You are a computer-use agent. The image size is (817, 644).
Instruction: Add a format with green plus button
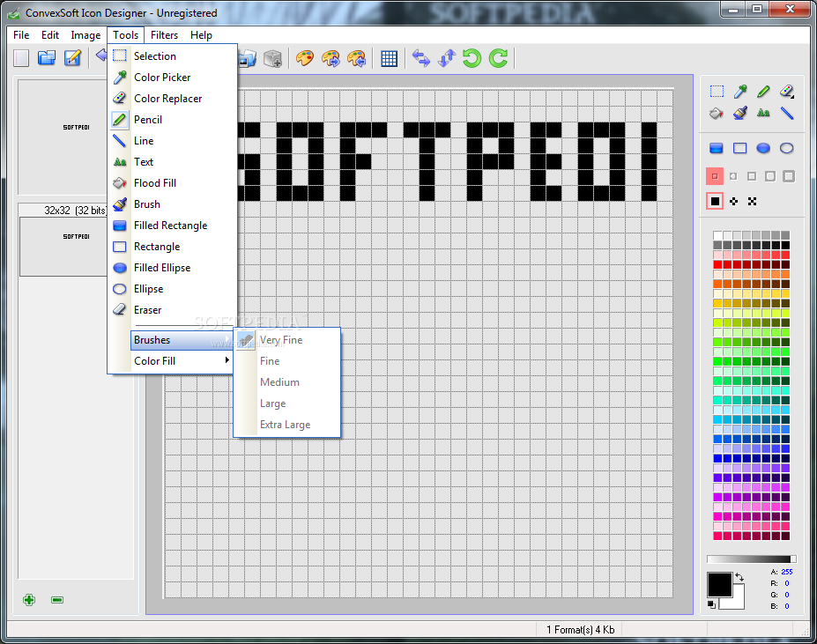tap(29, 600)
